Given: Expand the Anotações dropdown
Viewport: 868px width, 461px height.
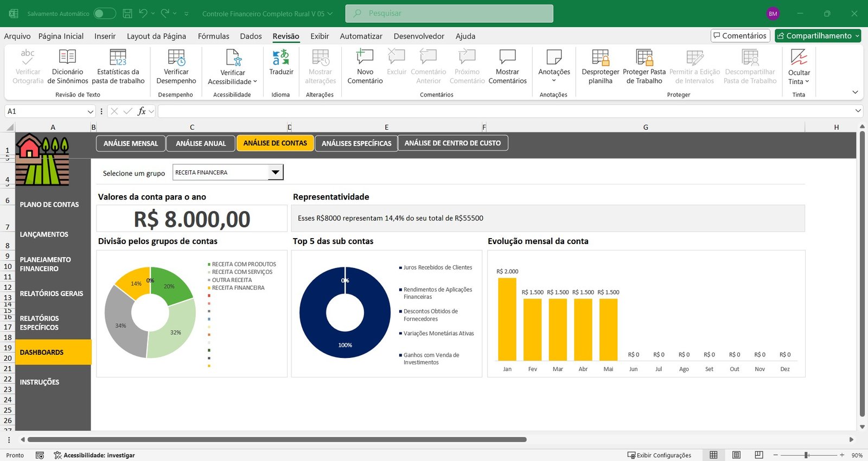Looking at the screenshot, I should (x=554, y=81).
